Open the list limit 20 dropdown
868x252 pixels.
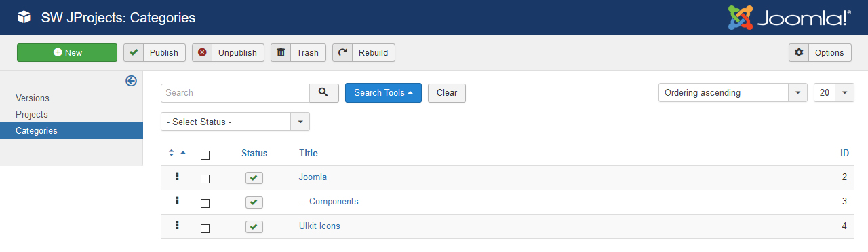click(x=834, y=93)
